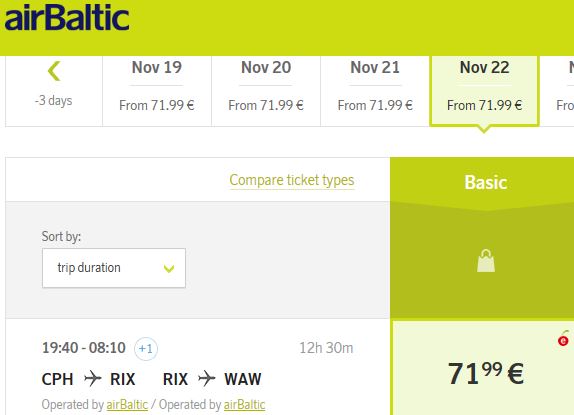This screenshot has height=415, width=574.
Task: Click the RIX to WAW plane icon
Action: 207,378
